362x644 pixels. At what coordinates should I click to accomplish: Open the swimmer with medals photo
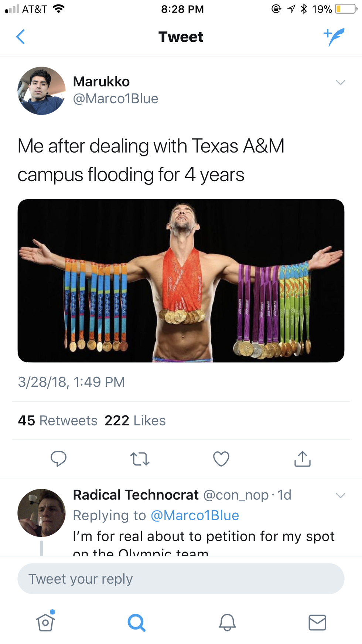click(x=181, y=281)
